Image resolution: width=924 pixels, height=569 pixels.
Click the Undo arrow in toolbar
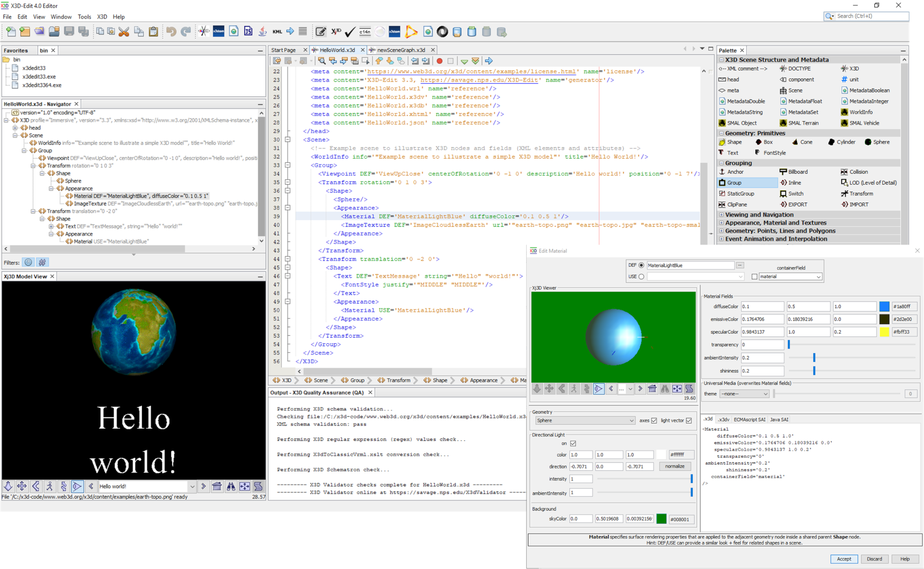[x=172, y=32]
